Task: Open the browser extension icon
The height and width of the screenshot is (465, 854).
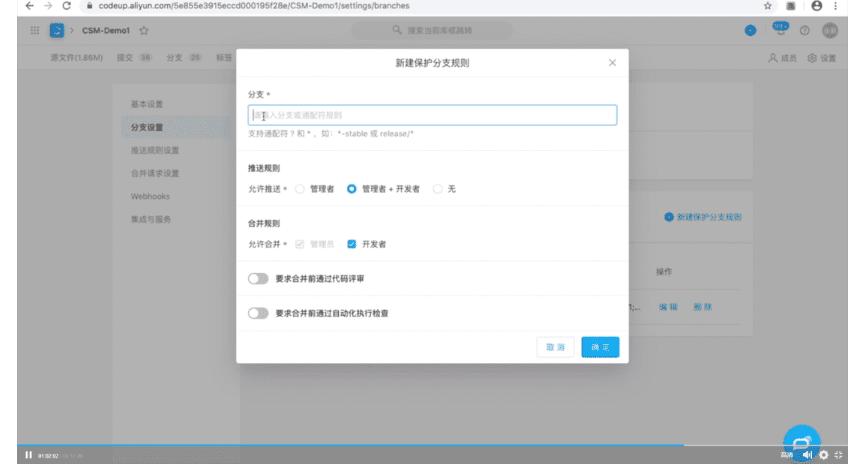Action: (791, 5)
